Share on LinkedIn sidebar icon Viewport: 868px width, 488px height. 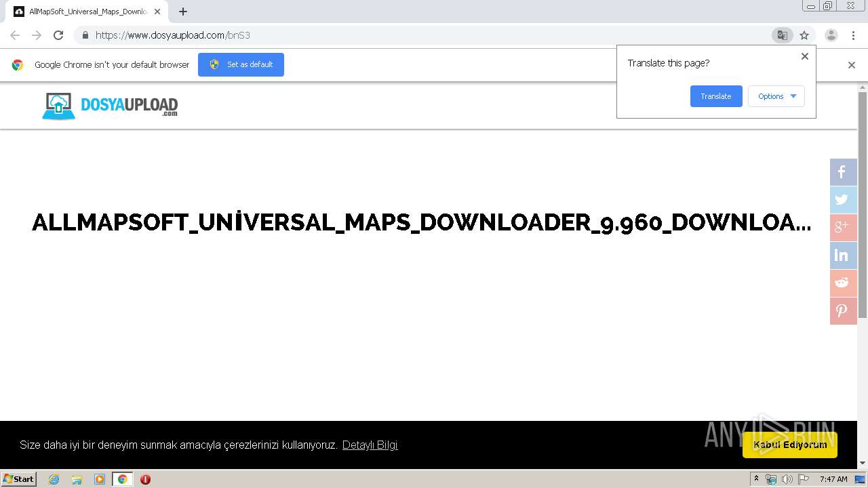(x=843, y=256)
